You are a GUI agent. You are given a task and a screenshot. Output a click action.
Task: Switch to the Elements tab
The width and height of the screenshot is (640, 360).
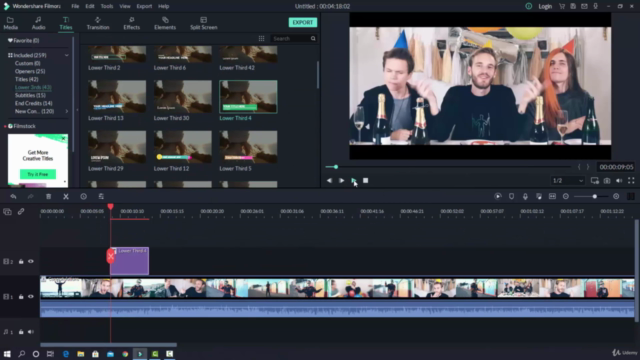tap(165, 23)
